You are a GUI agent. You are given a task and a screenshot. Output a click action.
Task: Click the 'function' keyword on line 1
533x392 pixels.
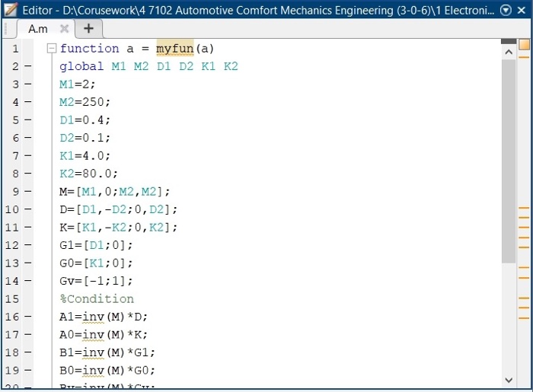point(89,49)
